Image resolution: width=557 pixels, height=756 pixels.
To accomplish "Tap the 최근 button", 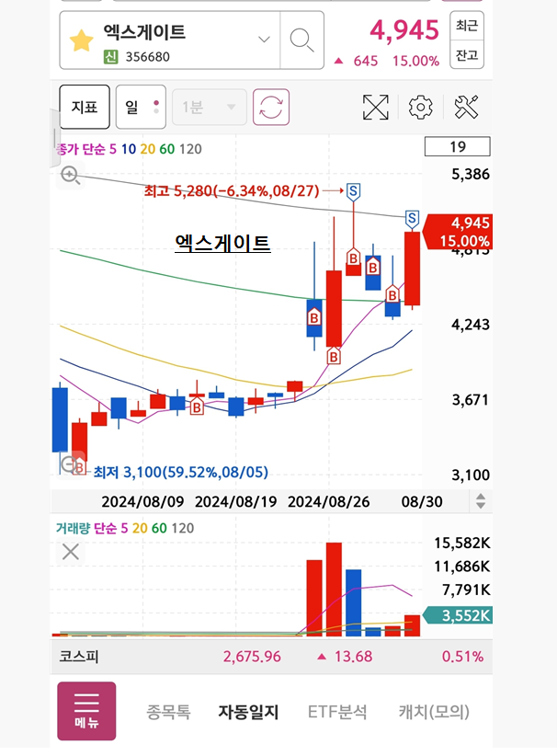I will tap(467, 26).
